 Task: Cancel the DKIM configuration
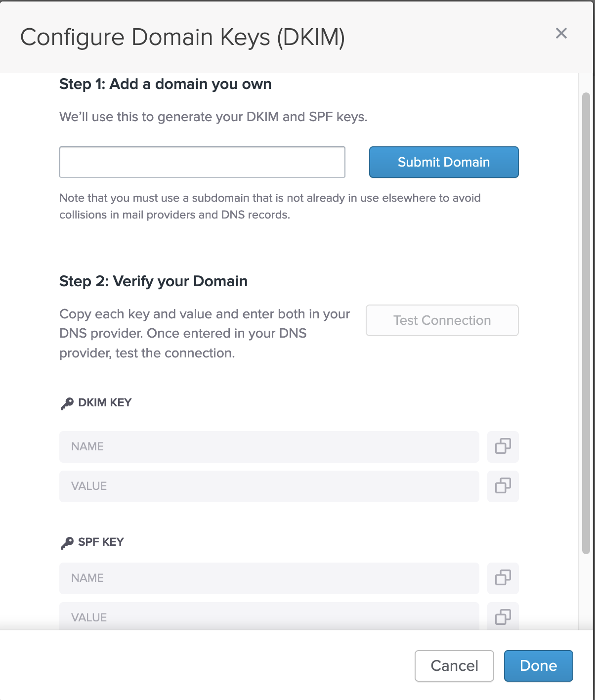454,666
